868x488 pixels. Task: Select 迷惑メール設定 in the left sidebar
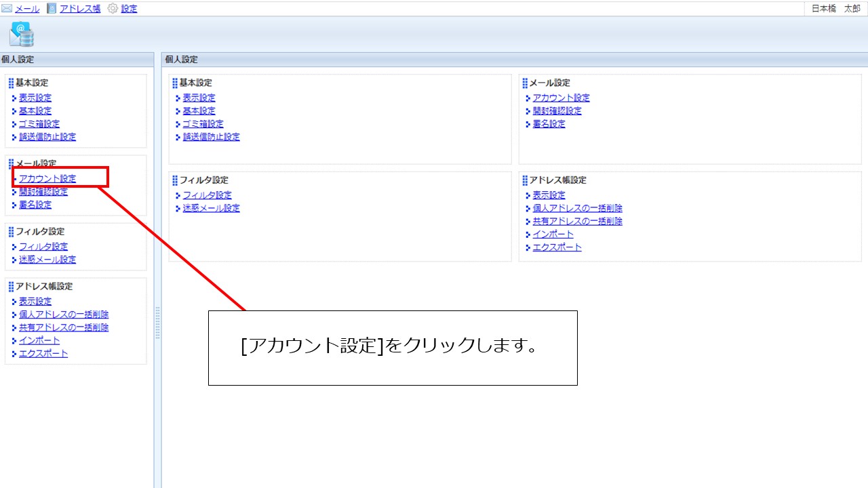click(x=47, y=260)
